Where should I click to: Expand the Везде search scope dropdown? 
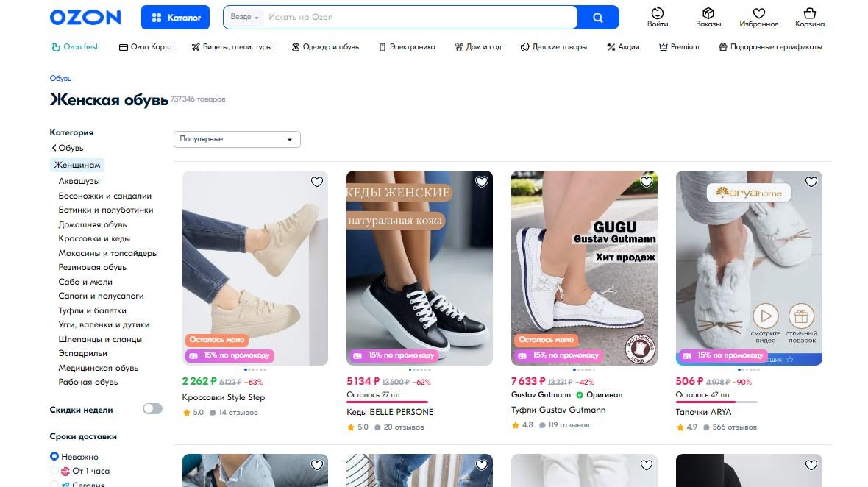(x=245, y=17)
